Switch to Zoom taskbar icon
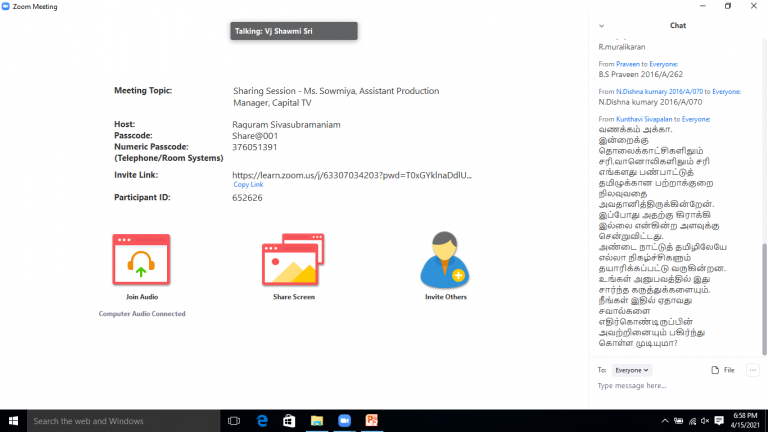 344,421
